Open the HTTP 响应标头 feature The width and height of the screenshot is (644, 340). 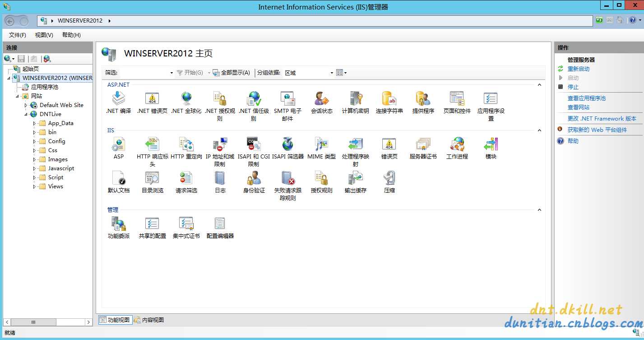point(153,152)
